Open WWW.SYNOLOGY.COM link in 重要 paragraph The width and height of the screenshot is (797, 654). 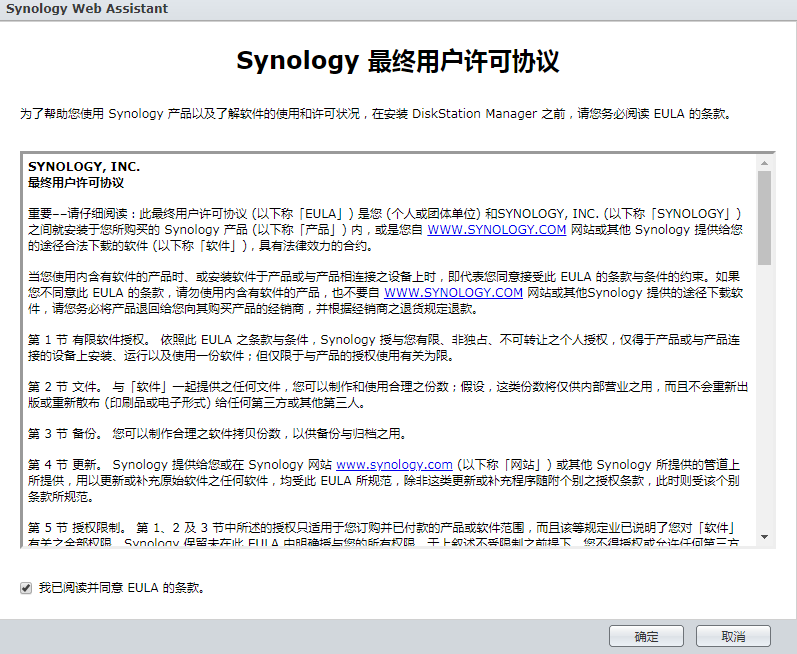[497, 229]
